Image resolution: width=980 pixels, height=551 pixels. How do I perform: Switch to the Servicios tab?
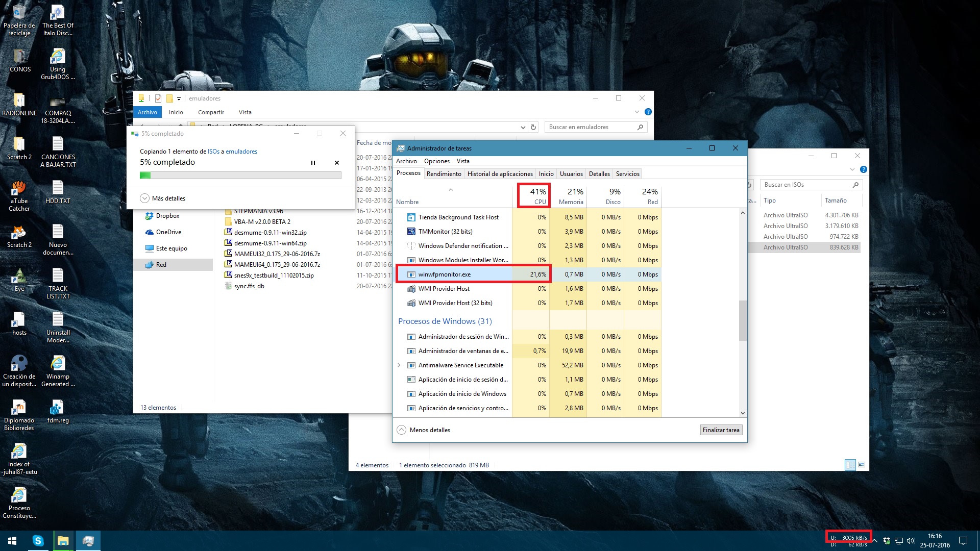point(627,174)
